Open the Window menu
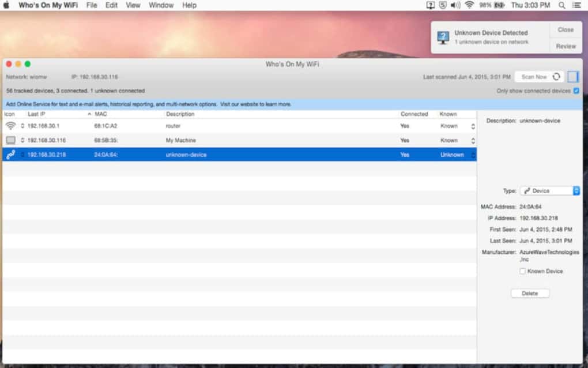 pos(161,5)
